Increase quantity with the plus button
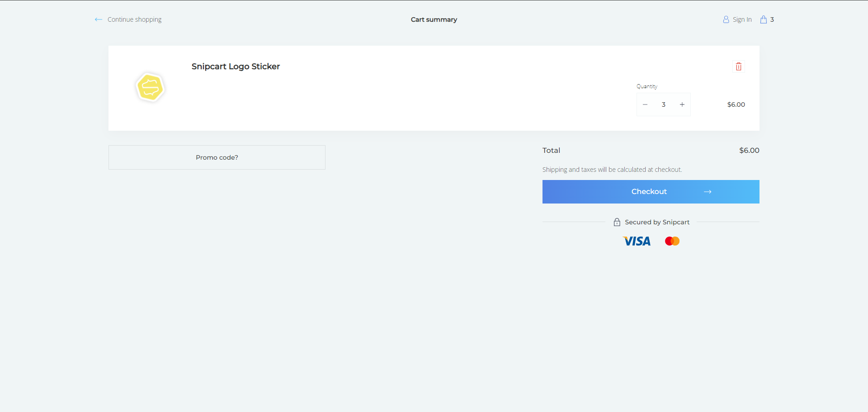 coord(682,104)
